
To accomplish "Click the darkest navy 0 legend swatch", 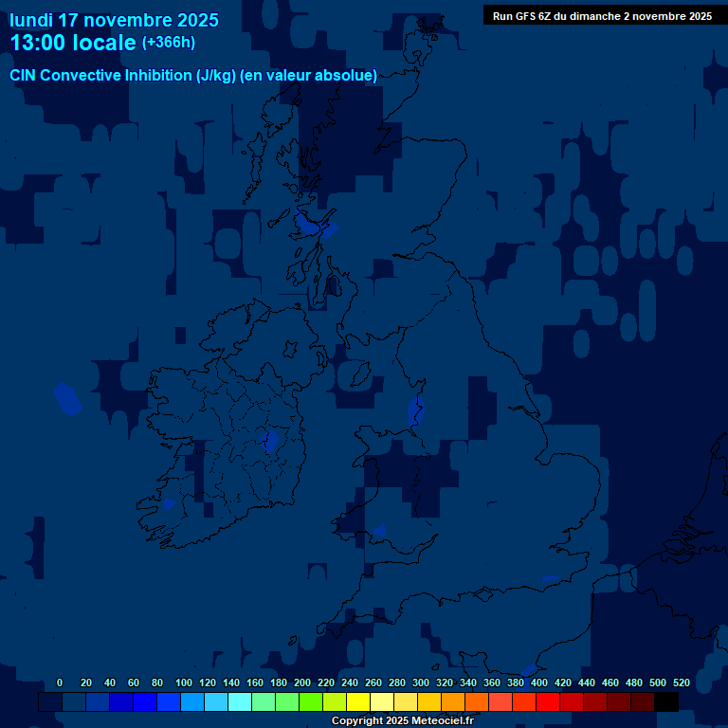I will tap(50, 702).
